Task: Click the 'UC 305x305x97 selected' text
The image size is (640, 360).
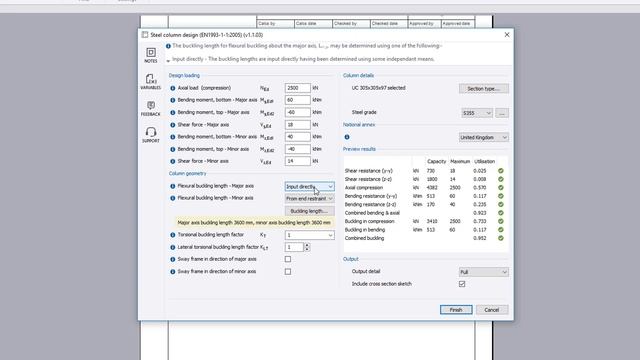Action: [x=378, y=88]
